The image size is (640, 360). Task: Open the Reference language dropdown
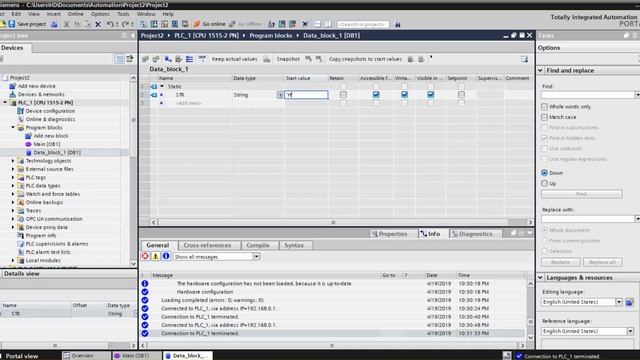(630, 331)
